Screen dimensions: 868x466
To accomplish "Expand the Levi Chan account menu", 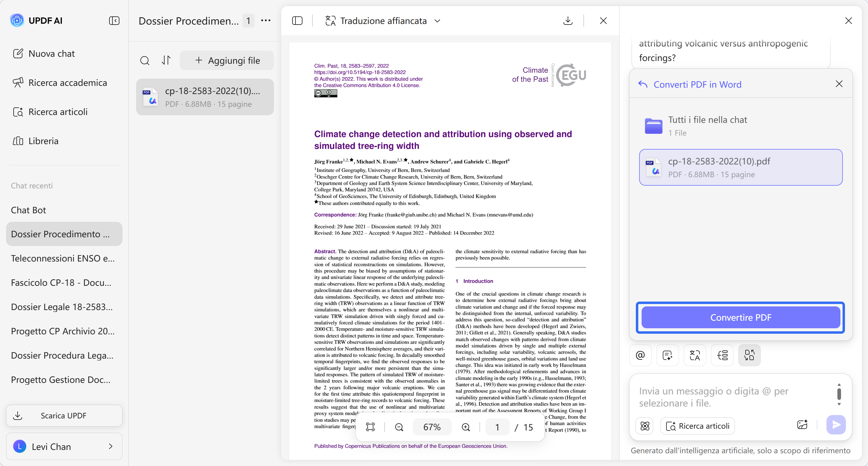I will click(64, 447).
